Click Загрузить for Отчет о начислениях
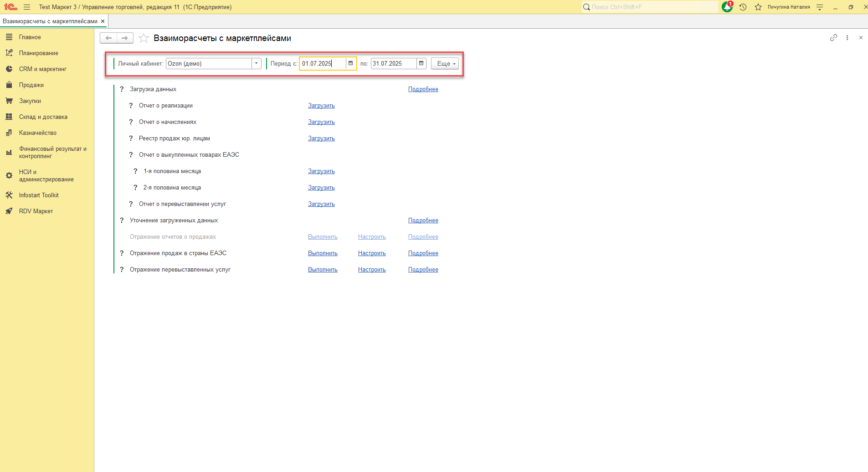 [x=321, y=122]
